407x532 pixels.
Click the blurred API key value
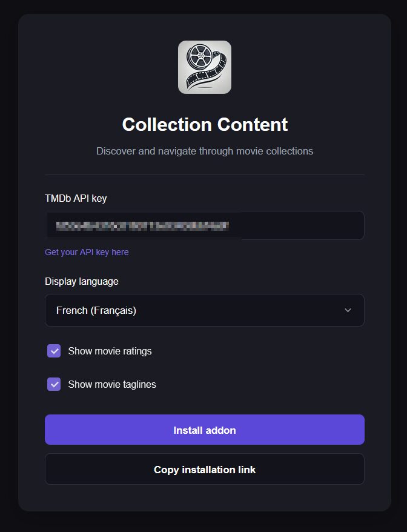(x=142, y=226)
